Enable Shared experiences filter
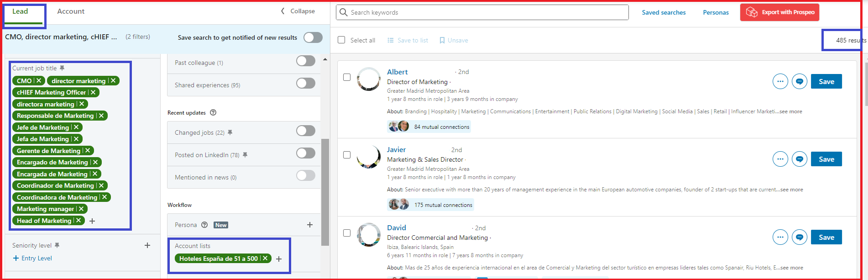 [x=306, y=83]
